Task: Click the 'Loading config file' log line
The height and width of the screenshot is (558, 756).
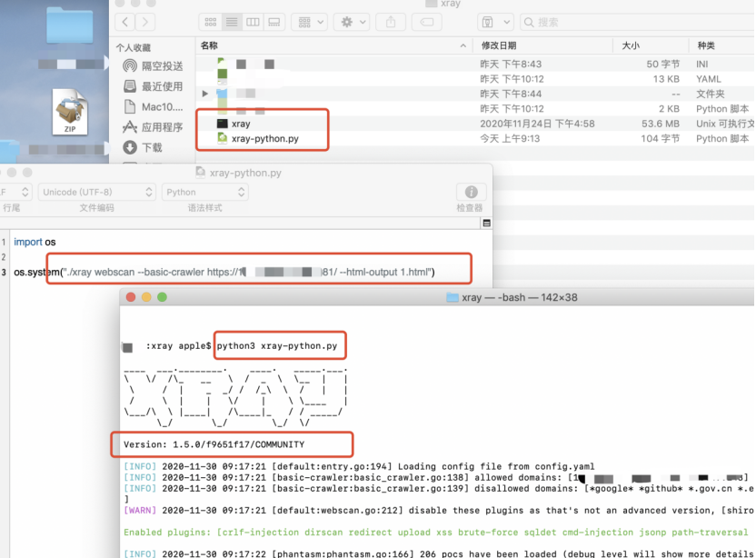Action: (359, 466)
